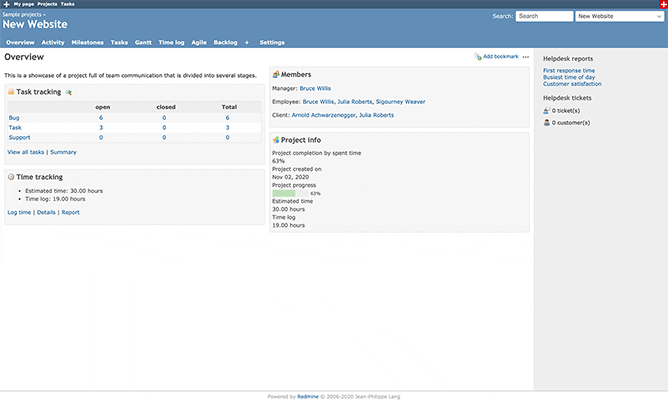Switch to the Overview tab
The height and width of the screenshot is (401, 668).
tap(20, 43)
